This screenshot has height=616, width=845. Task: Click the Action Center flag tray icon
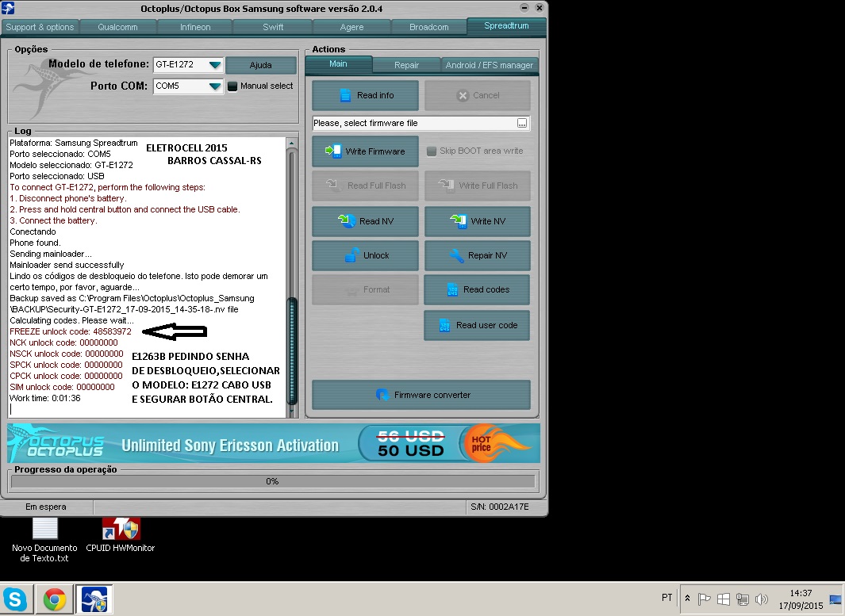(704, 599)
